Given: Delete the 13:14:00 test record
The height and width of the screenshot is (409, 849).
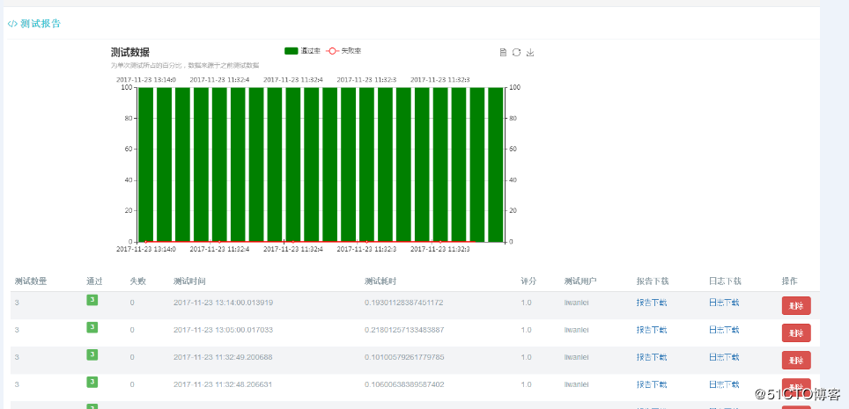Looking at the screenshot, I should 796,306.
